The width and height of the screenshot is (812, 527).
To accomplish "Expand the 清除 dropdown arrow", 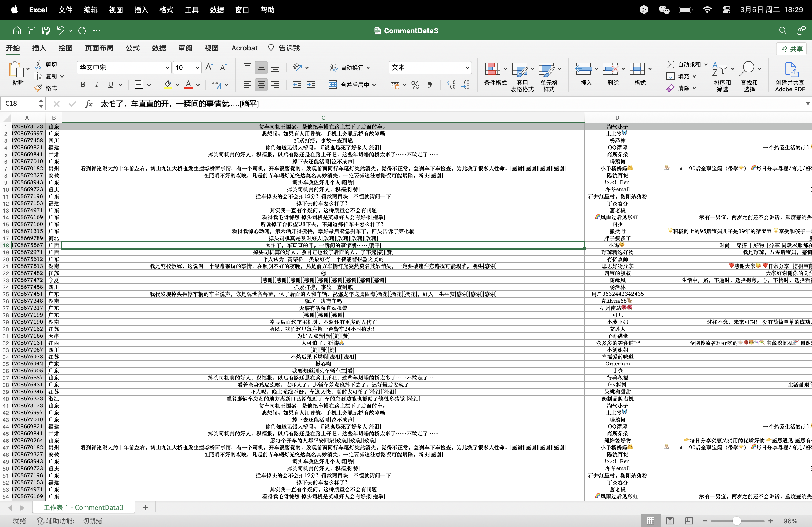I will pyautogui.click(x=694, y=88).
